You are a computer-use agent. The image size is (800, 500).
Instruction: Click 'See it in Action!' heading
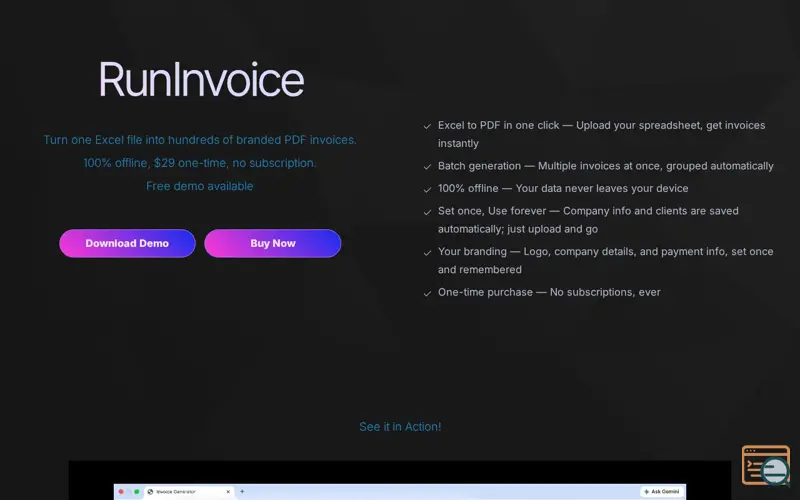[400, 427]
